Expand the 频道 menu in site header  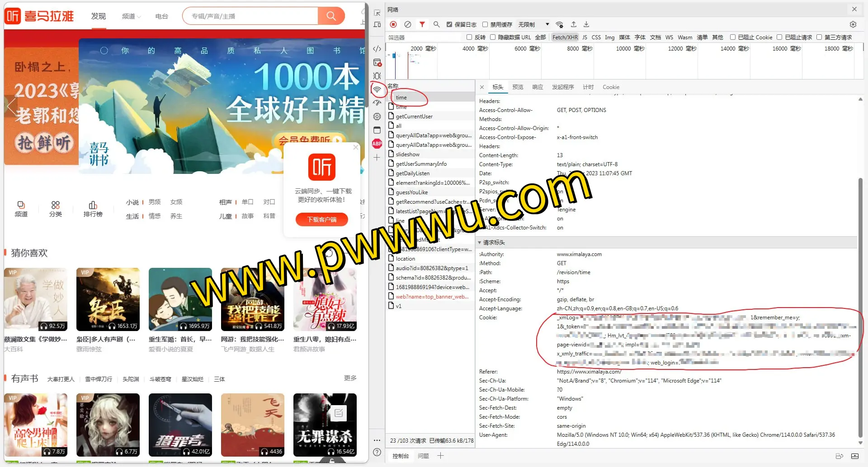click(x=131, y=16)
